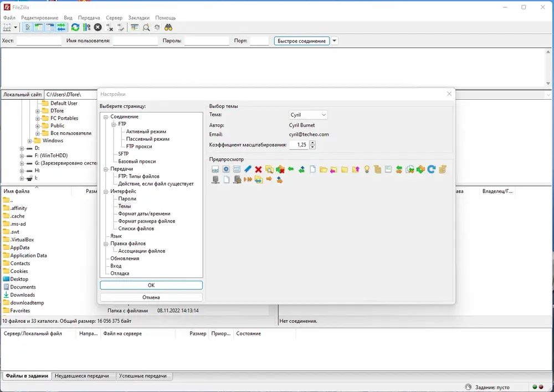Open the Сервер menu
The height and width of the screenshot is (392, 554).
(114, 18)
